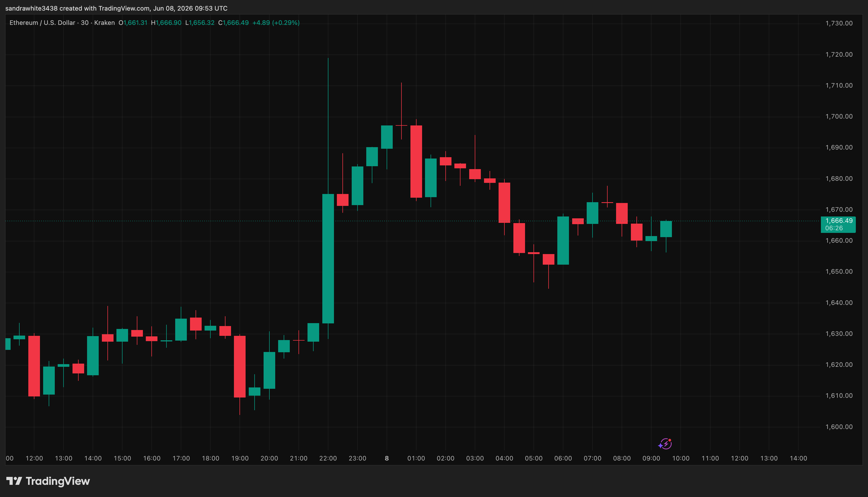Click the close value C1,666.49
This screenshot has width=868, height=497.
233,22
